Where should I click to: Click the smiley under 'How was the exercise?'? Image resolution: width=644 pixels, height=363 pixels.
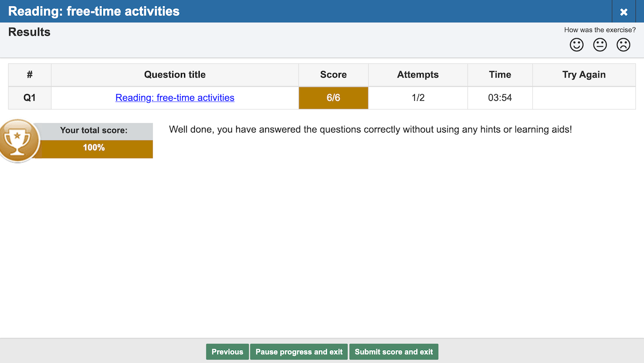pos(576,45)
